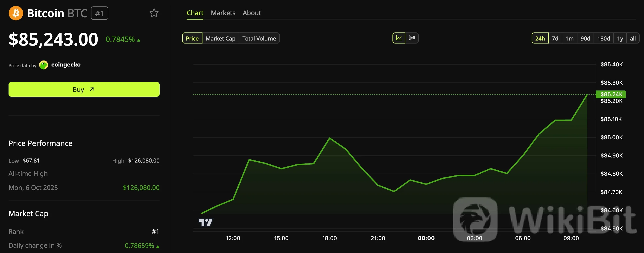Viewport: 644px width, 253px height.
Task: Open the Chart tab
Action: (195, 13)
